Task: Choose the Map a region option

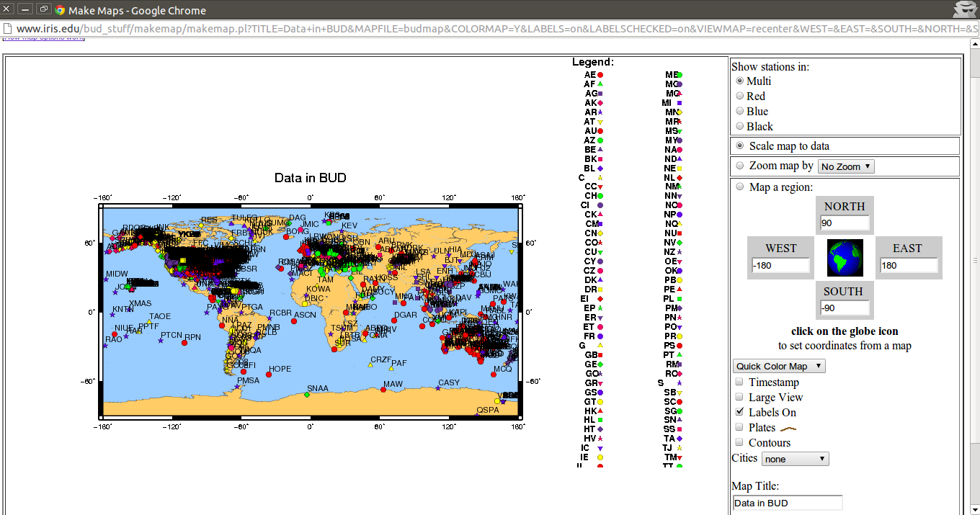Action: 739,187
